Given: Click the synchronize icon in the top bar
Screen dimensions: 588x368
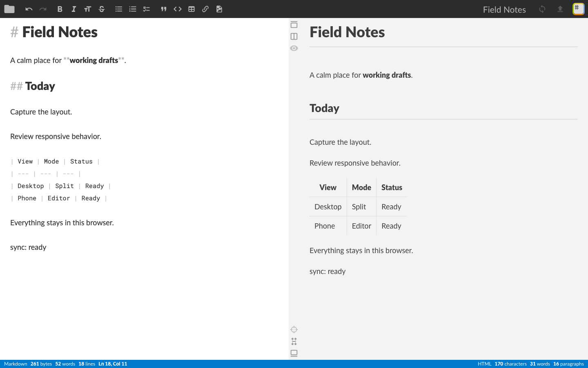Looking at the screenshot, I should (x=542, y=9).
